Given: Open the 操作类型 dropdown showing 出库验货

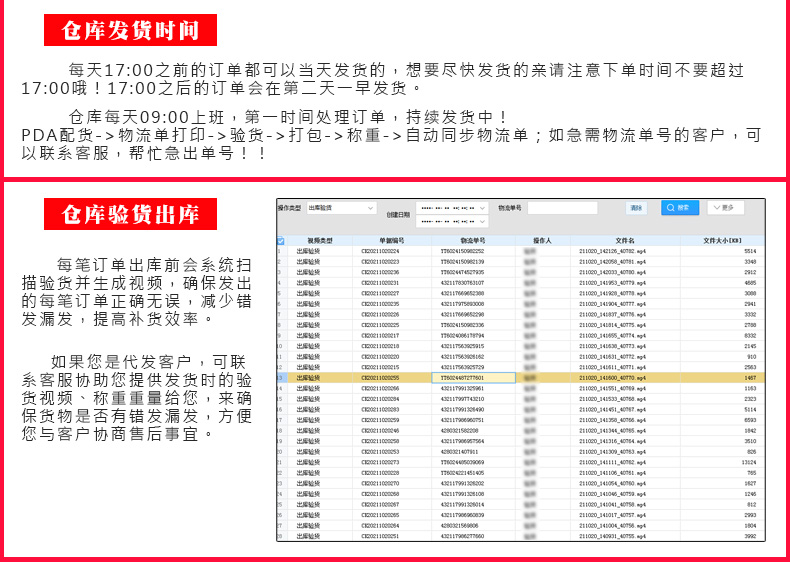Looking at the screenshot, I should pos(342,208).
